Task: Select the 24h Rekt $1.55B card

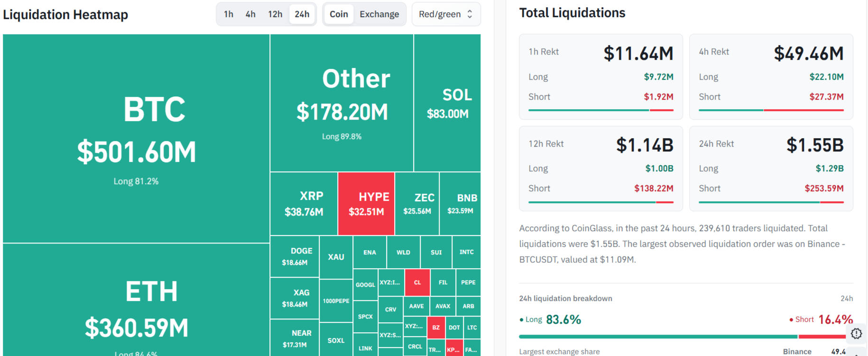Action: pos(771,169)
